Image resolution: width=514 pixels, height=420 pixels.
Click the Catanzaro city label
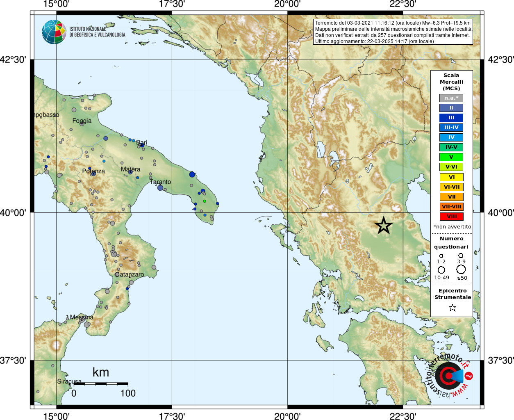129,274
